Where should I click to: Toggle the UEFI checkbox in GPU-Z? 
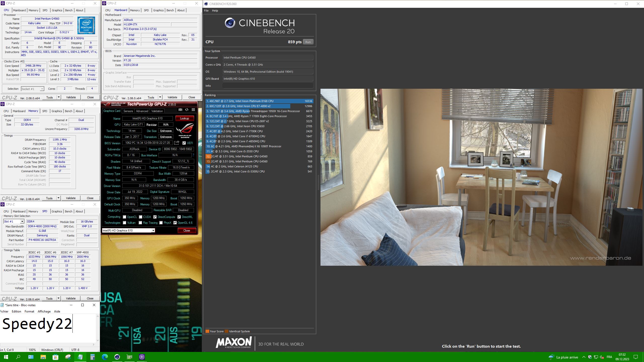pyautogui.click(x=184, y=143)
